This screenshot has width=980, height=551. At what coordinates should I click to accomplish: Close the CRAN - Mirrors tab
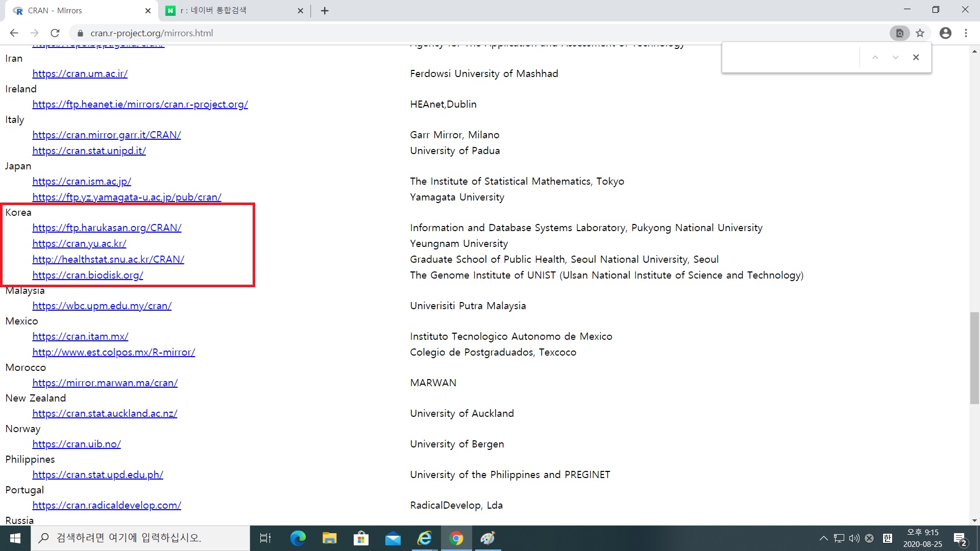click(148, 11)
